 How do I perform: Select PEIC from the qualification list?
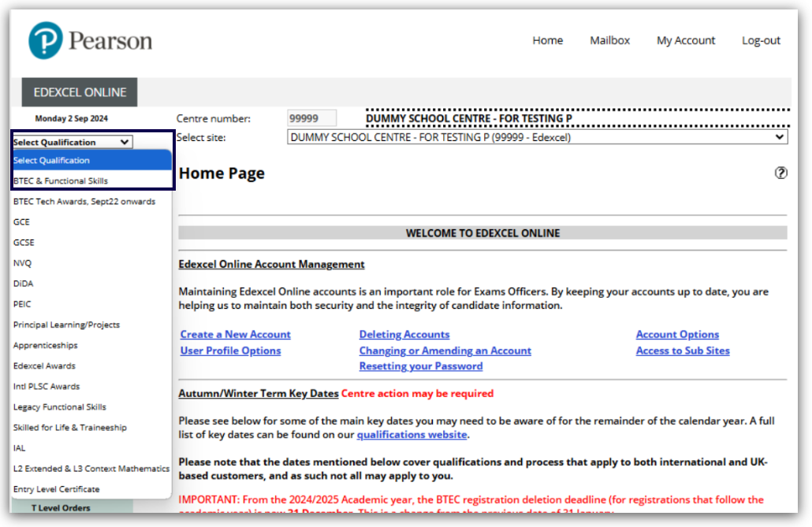92,304
